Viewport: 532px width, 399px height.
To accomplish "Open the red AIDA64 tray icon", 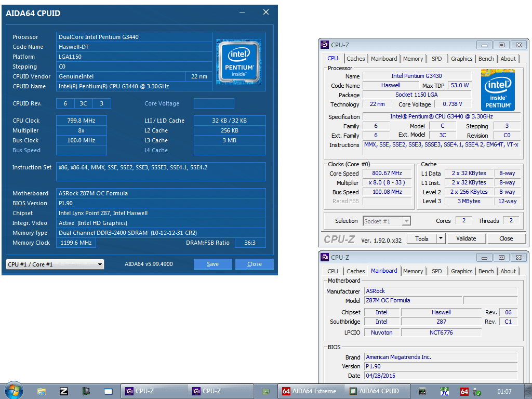I will (x=464, y=392).
